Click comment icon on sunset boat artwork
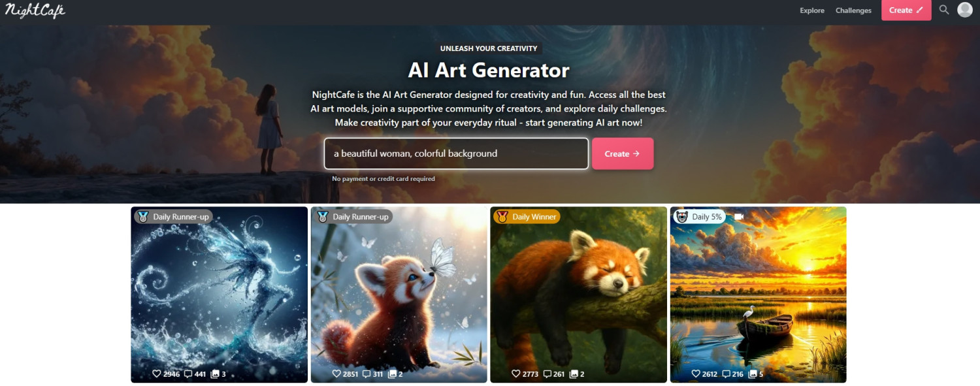The width and height of the screenshot is (980, 386). [x=727, y=374]
